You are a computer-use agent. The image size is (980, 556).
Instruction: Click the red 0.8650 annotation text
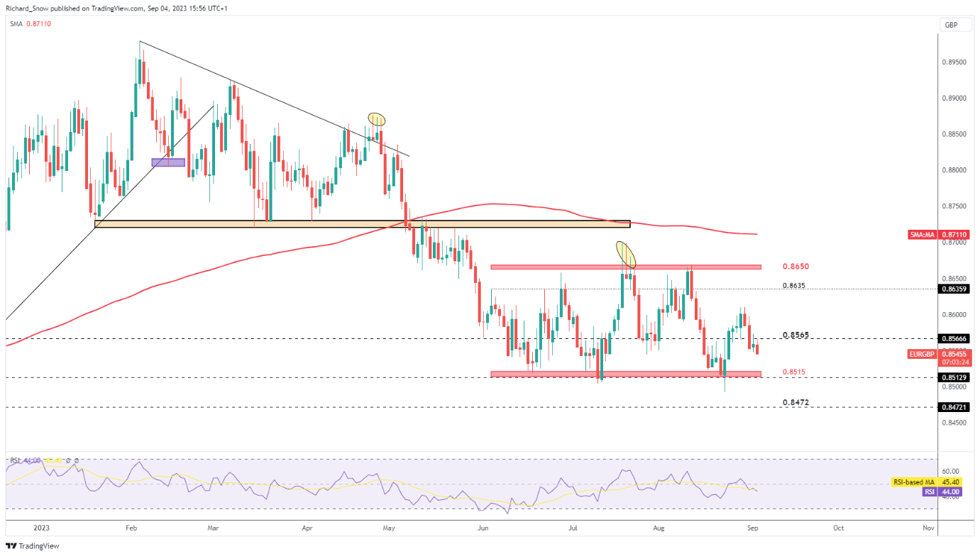tap(795, 267)
